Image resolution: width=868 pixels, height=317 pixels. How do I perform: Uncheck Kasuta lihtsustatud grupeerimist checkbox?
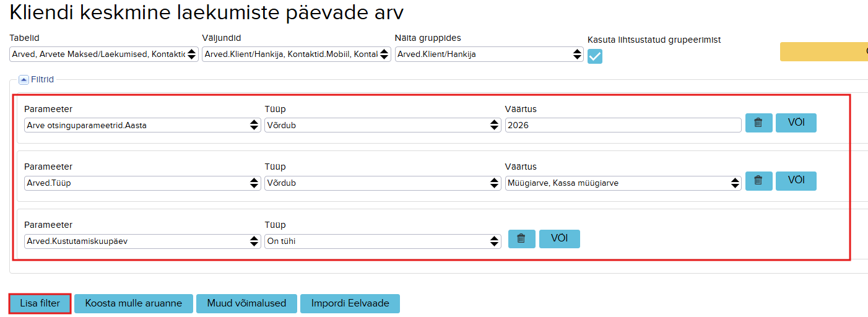coord(595,56)
